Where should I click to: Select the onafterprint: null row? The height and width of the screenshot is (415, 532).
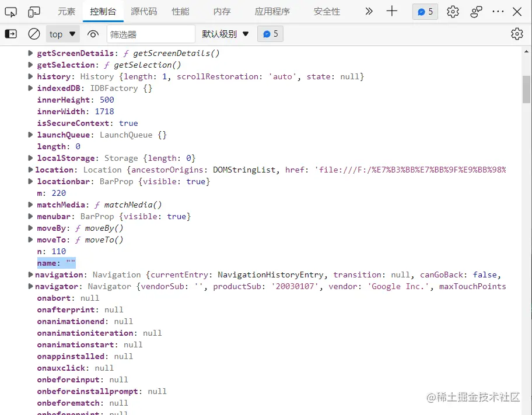(80, 310)
